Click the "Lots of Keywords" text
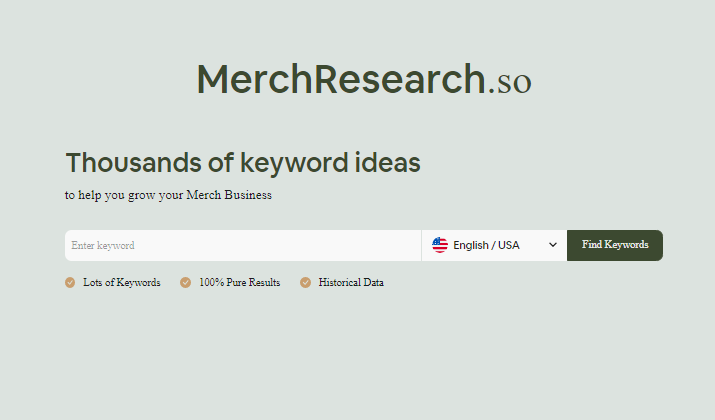This screenshot has width=715, height=420. pos(122,283)
